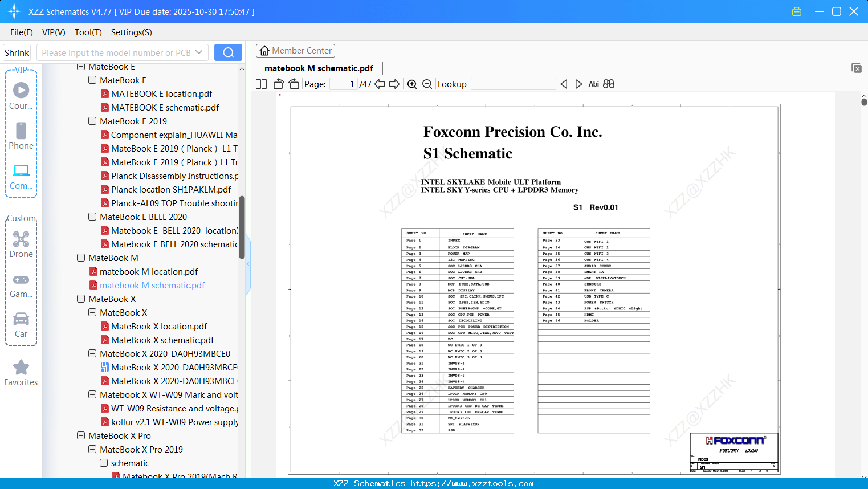
Task: Collapse the top-level MateBook X folder
Action: click(81, 299)
